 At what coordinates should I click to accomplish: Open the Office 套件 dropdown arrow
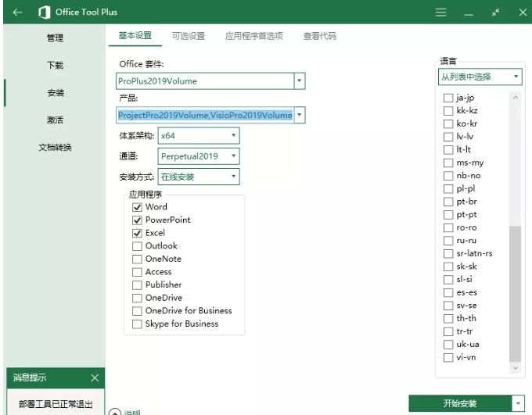(x=299, y=80)
